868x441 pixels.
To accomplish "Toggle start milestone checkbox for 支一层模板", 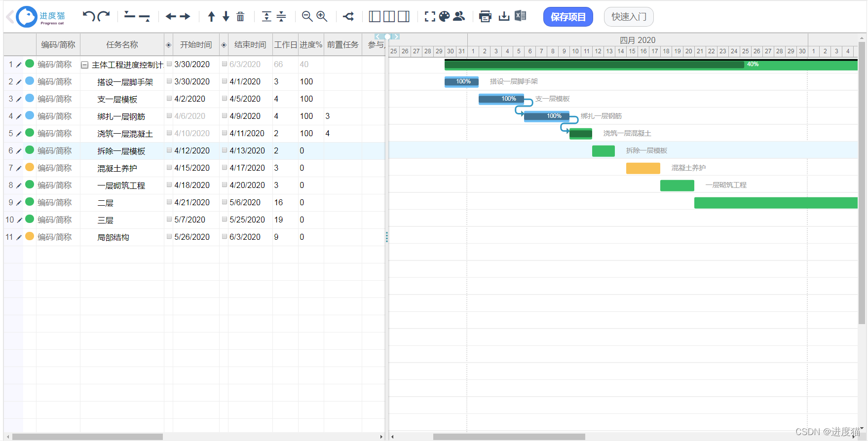I will (169, 98).
